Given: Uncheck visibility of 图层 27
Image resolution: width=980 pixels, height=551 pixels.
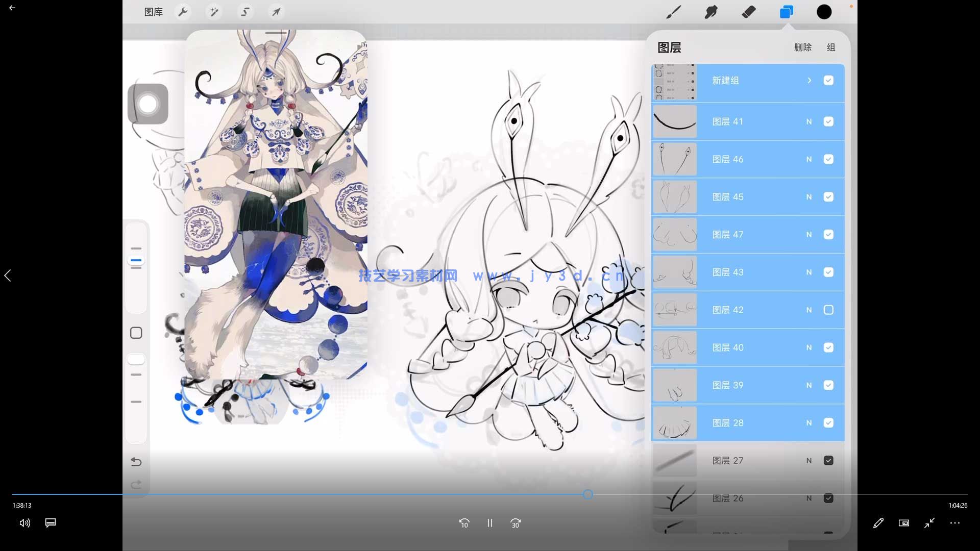Looking at the screenshot, I should click(x=828, y=460).
